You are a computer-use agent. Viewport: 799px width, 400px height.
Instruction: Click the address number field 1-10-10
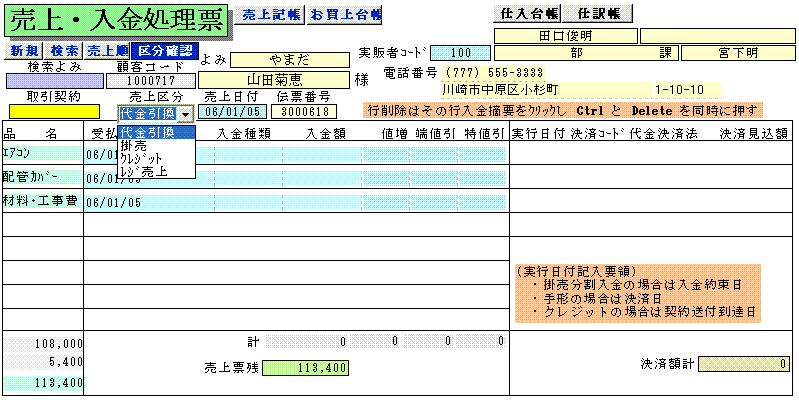tap(687, 90)
